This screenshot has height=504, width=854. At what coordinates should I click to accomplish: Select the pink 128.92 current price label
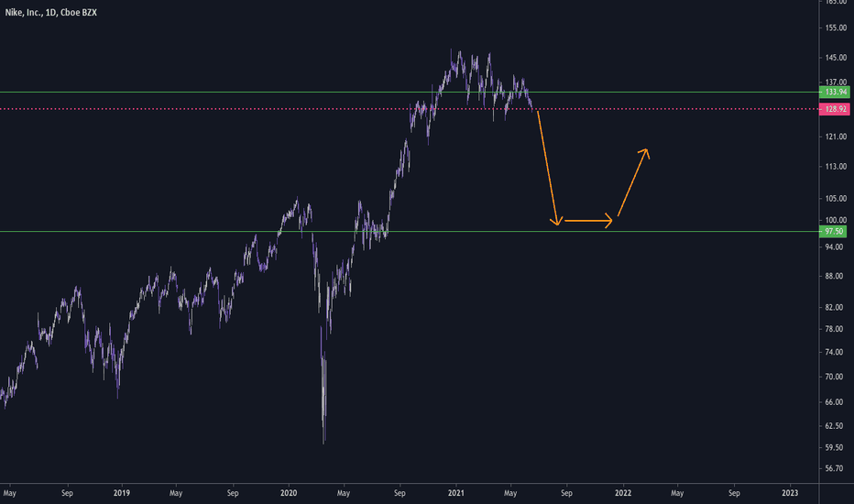(x=834, y=109)
